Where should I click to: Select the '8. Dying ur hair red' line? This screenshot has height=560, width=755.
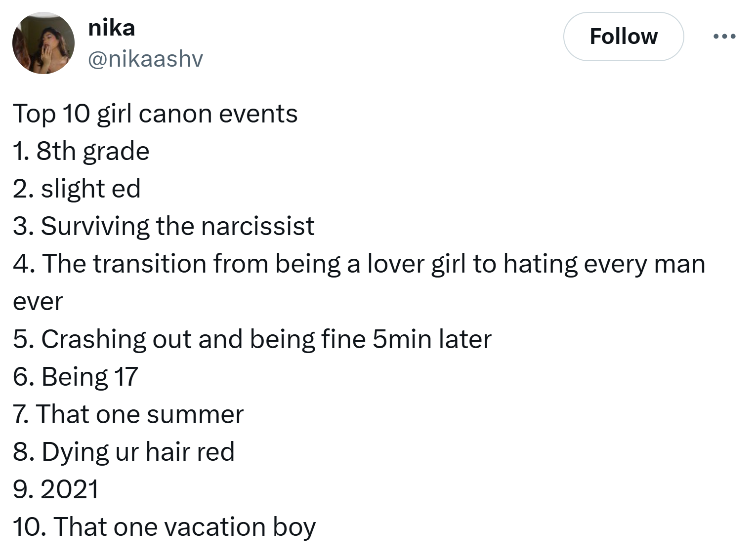pyautogui.click(x=124, y=452)
